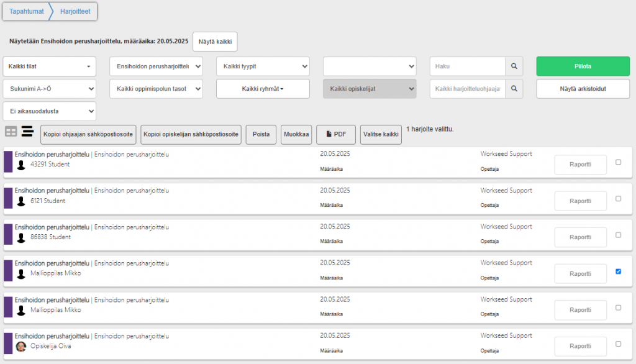Select the checkbox for 43291 Student
This screenshot has height=364, width=636.
pos(618,162)
